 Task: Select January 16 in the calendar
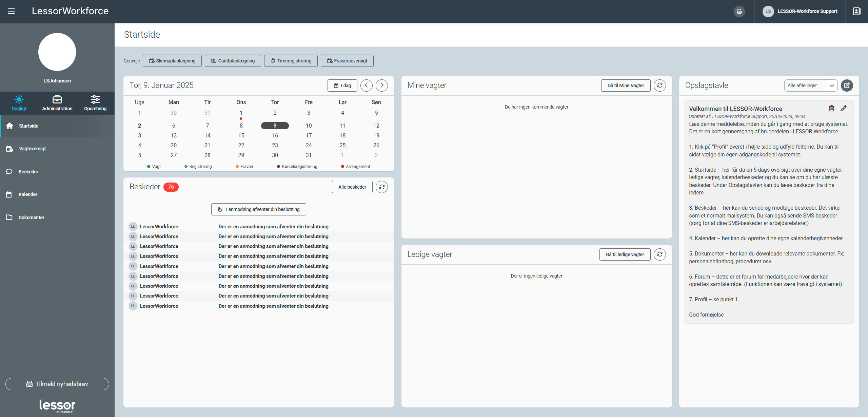pyautogui.click(x=275, y=135)
